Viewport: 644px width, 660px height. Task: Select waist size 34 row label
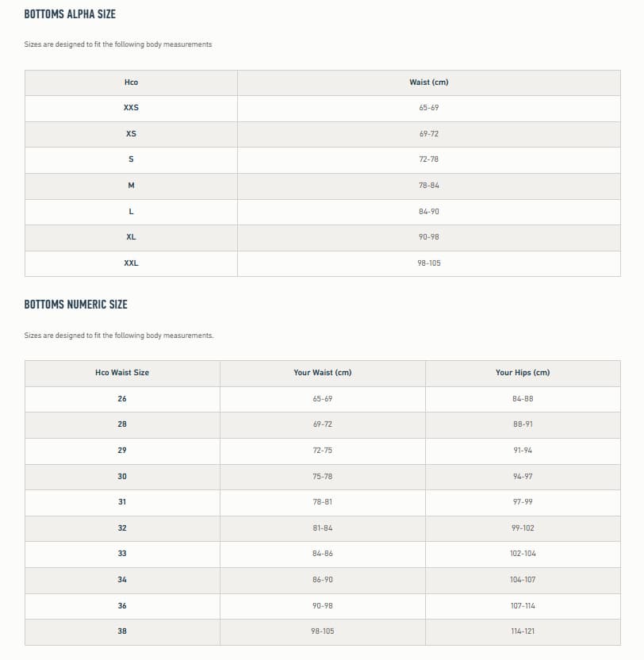pyautogui.click(x=122, y=580)
